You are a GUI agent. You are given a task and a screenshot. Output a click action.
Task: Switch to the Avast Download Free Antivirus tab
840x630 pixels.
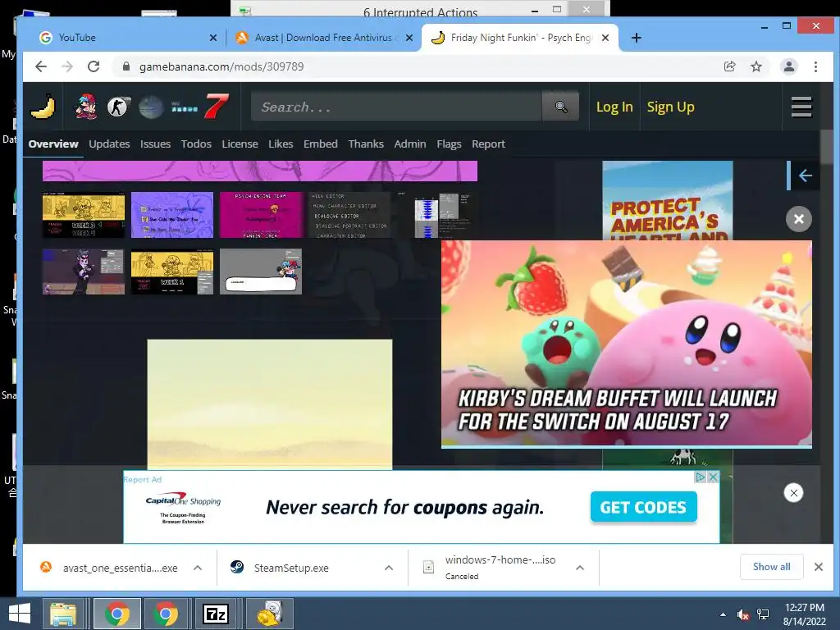tap(323, 38)
